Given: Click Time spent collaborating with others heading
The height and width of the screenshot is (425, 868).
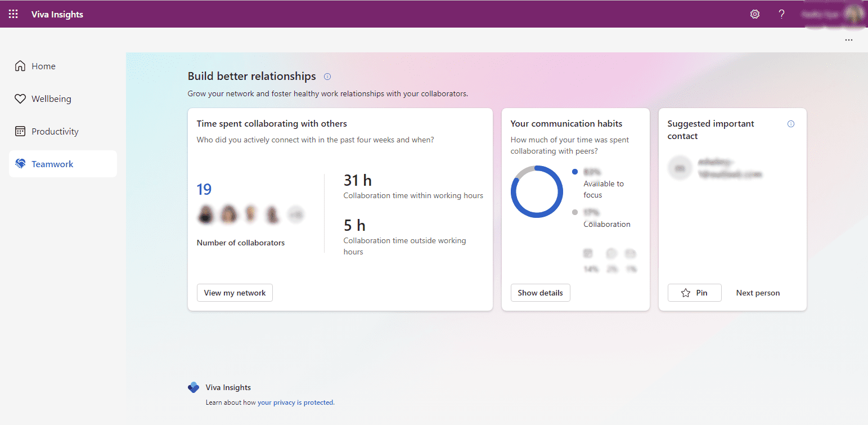Looking at the screenshot, I should (272, 124).
